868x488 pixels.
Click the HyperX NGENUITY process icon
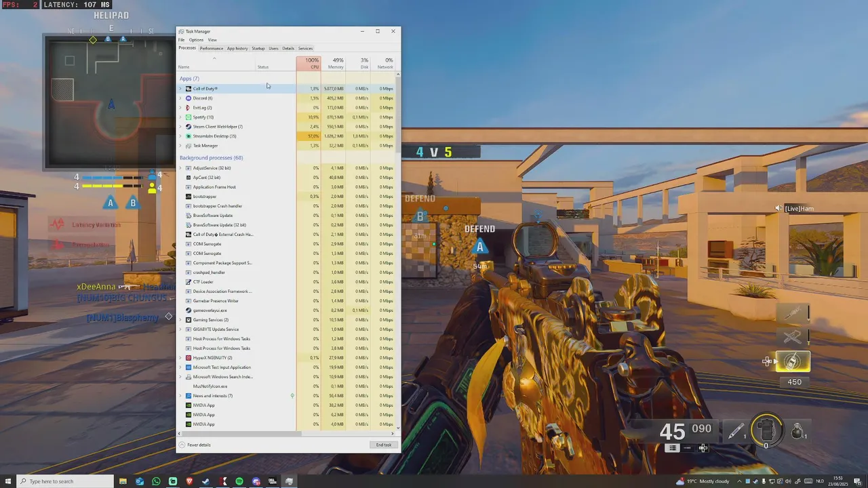[x=189, y=358]
